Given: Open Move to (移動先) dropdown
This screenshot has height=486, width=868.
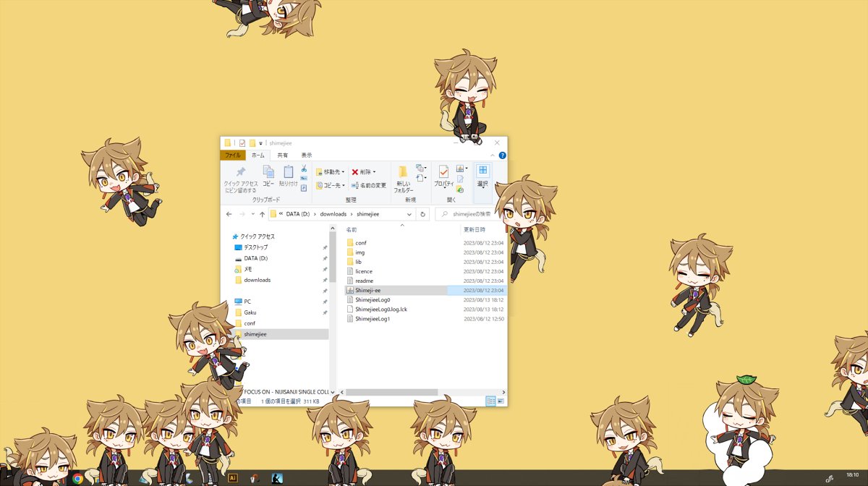Looking at the screenshot, I should (330, 172).
